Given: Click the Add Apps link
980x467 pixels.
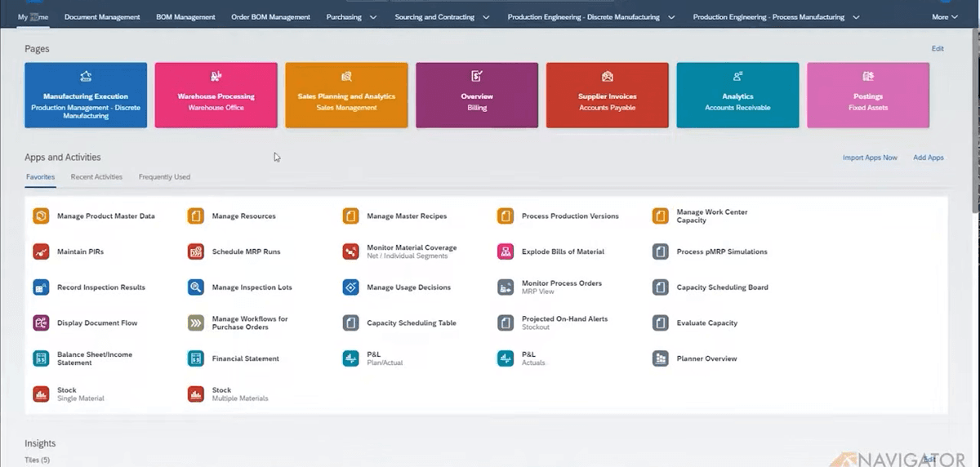Looking at the screenshot, I should (929, 158).
